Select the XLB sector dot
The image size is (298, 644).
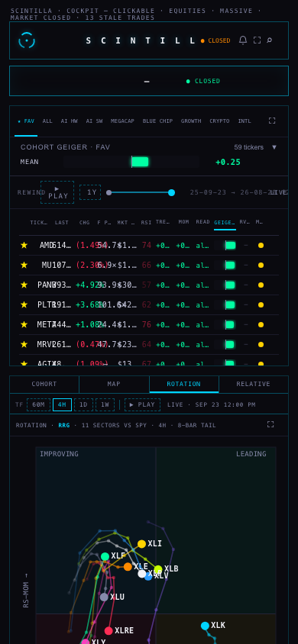tap(158, 569)
